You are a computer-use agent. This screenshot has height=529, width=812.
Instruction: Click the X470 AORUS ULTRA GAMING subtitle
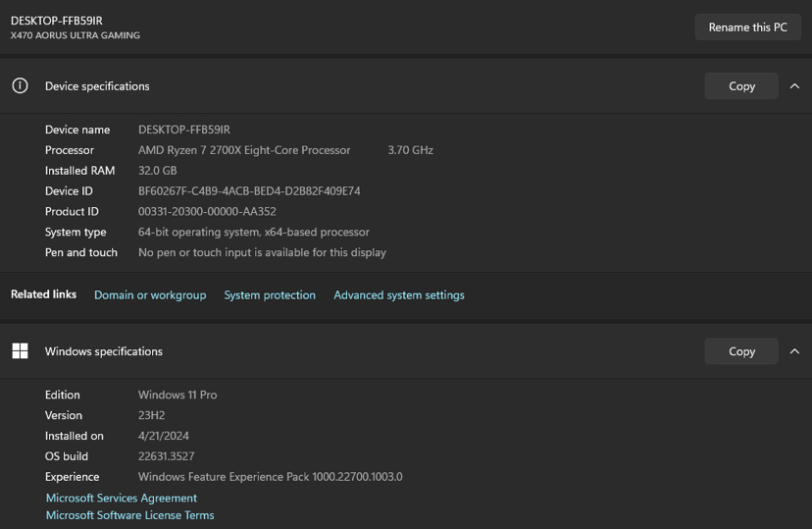point(76,35)
